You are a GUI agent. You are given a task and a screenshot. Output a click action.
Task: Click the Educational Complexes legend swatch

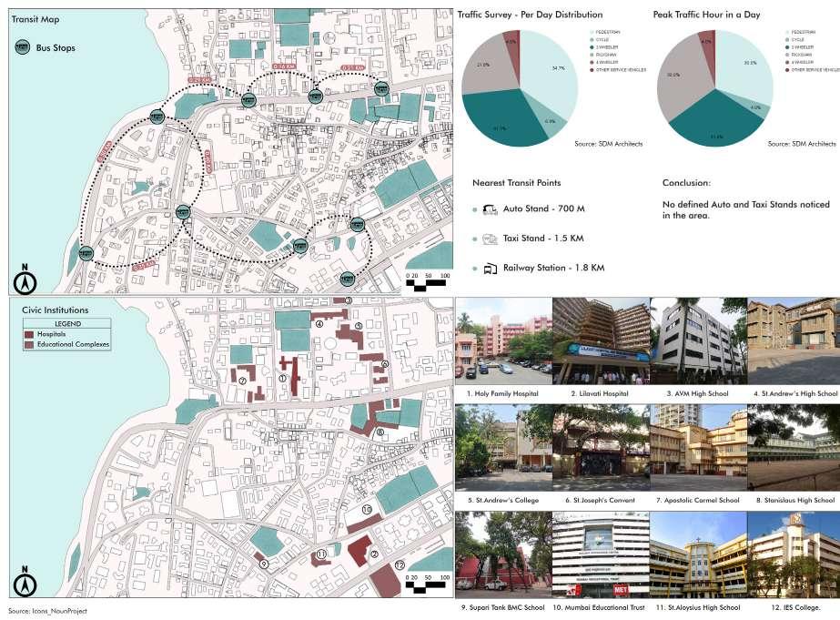[29, 344]
